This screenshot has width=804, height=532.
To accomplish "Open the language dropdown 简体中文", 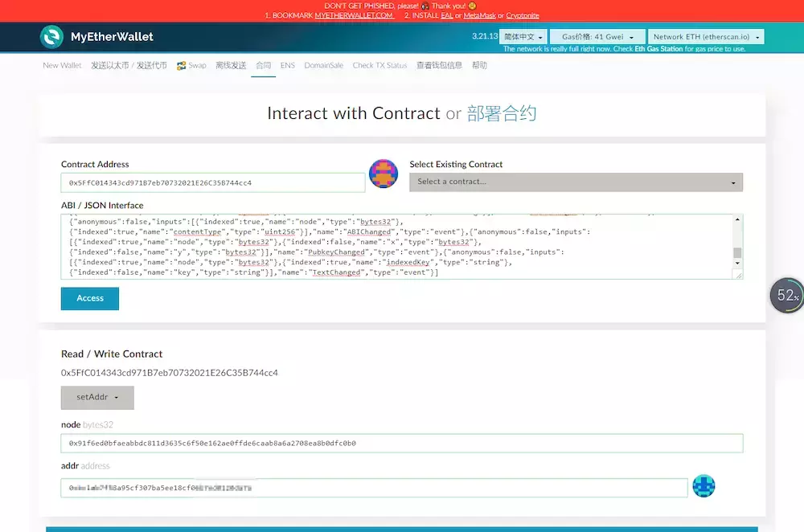I will click(x=523, y=37).
